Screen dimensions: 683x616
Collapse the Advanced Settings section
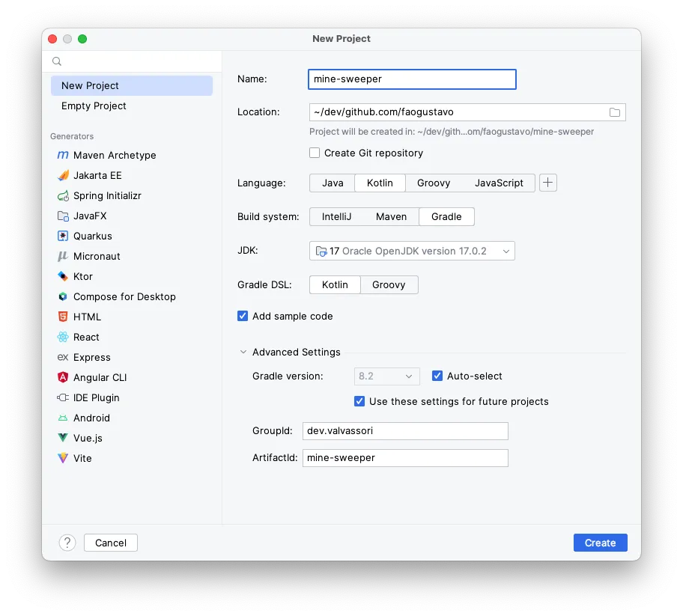(x=243, y=352)
